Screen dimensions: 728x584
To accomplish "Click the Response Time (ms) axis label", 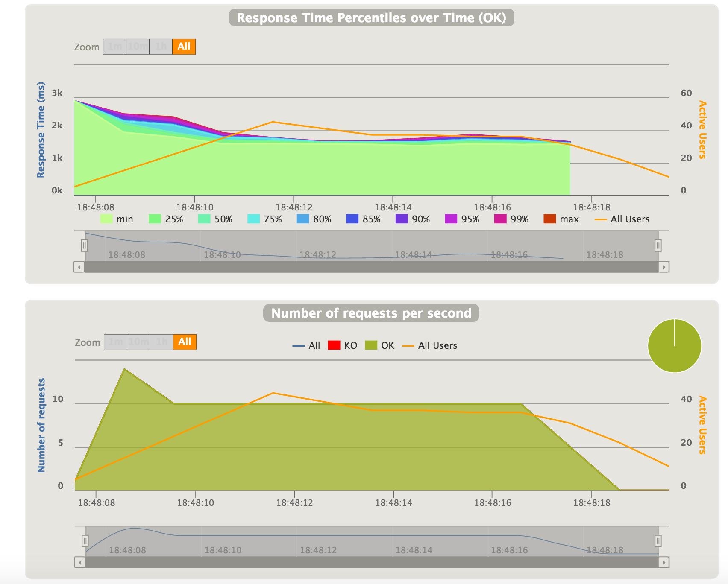I will coord(41,130).
